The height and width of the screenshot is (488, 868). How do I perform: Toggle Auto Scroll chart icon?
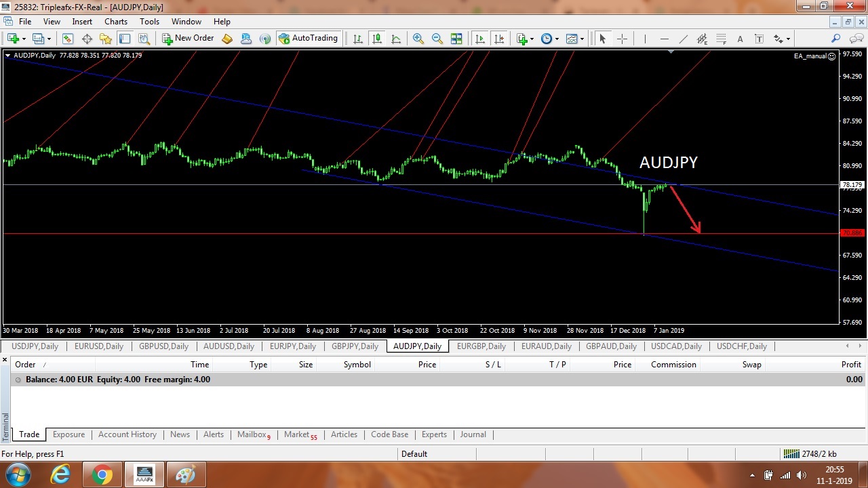click(x=480, y=39)
